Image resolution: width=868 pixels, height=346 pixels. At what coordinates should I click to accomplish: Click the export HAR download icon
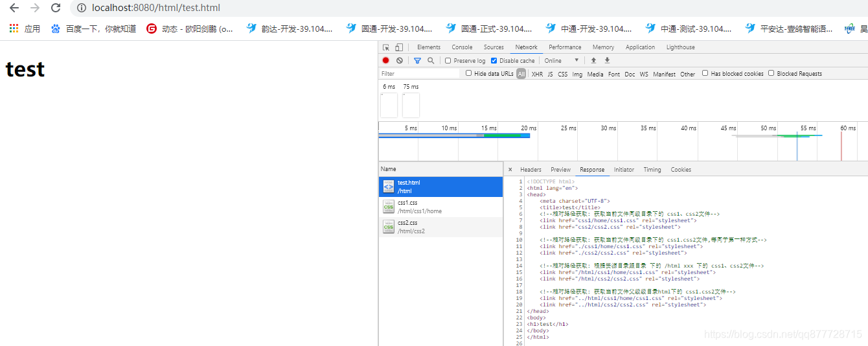tap(607, 60)
